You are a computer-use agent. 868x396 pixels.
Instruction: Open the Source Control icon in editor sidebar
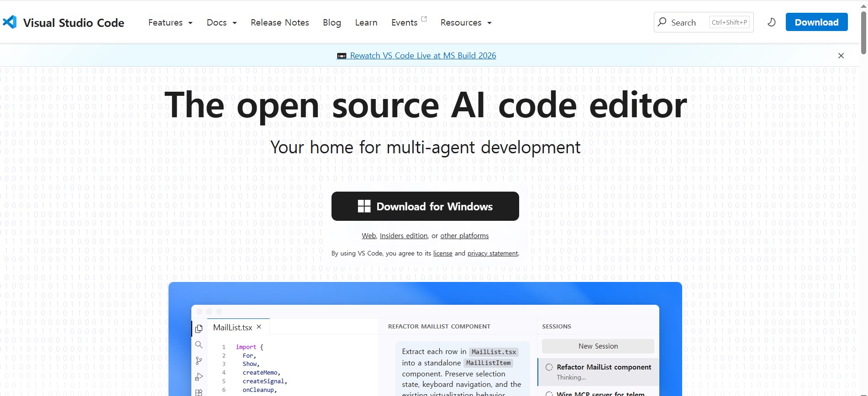pyautogui.click(x=199, y=361)
